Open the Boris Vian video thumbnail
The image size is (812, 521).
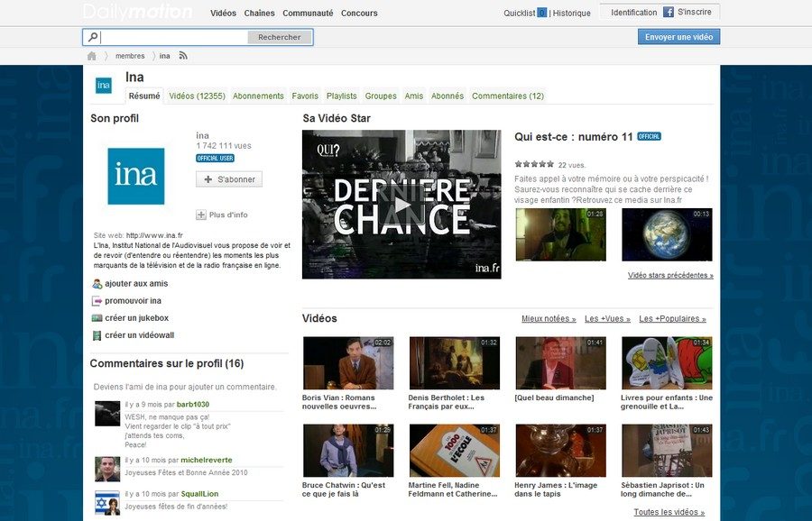(x=348, y=363)
